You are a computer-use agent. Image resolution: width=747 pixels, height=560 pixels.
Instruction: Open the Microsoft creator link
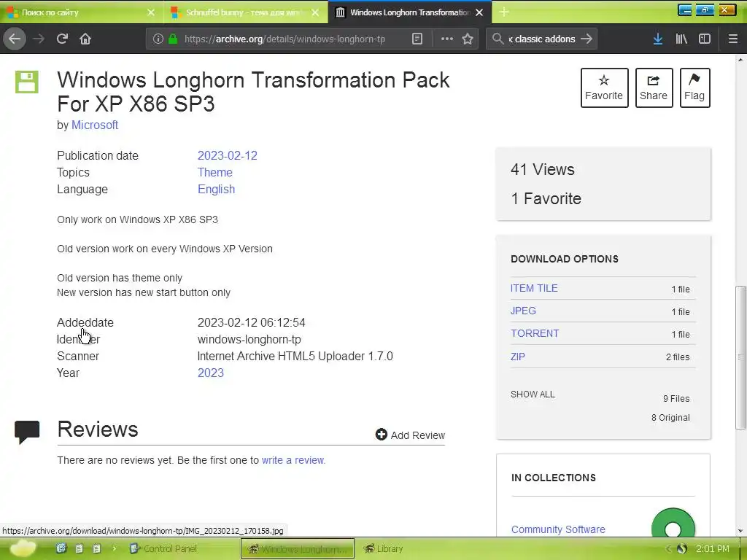click(94, 125)
